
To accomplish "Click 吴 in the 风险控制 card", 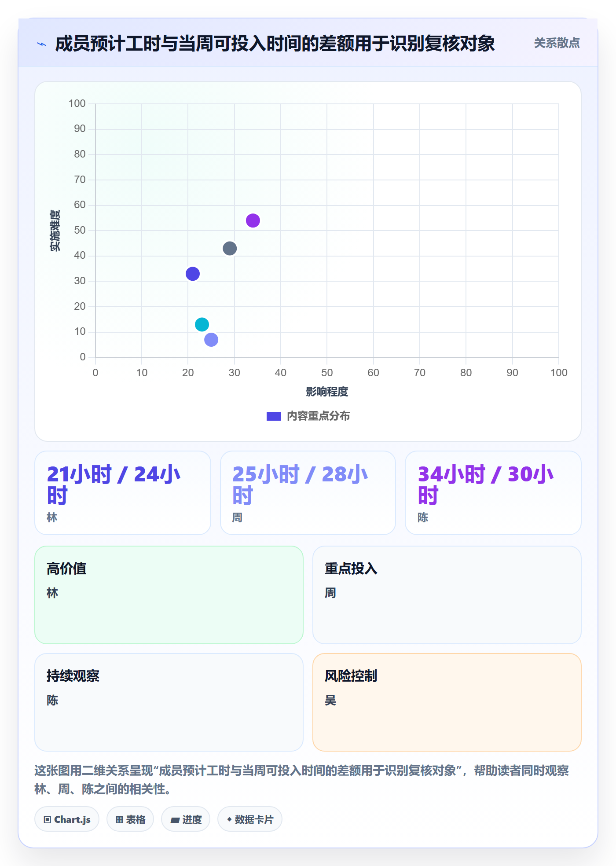I will click(x=330, y=700).
